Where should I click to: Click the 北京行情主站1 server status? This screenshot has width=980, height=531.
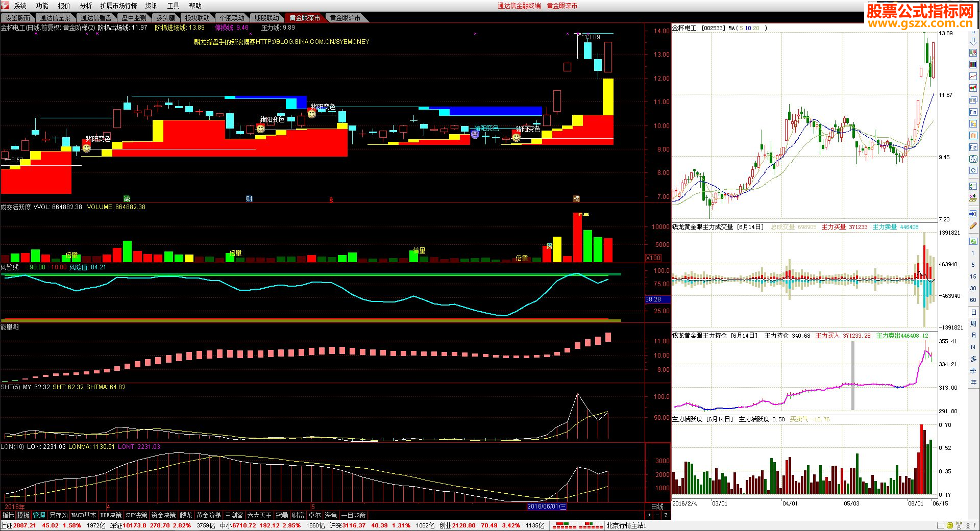pyautogui.click(x=626, y=525)
